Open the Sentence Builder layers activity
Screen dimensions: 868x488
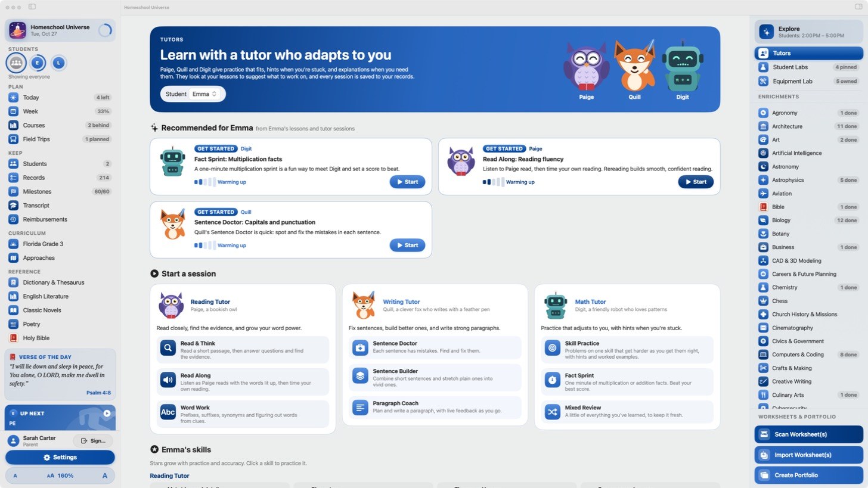(435, 378)
